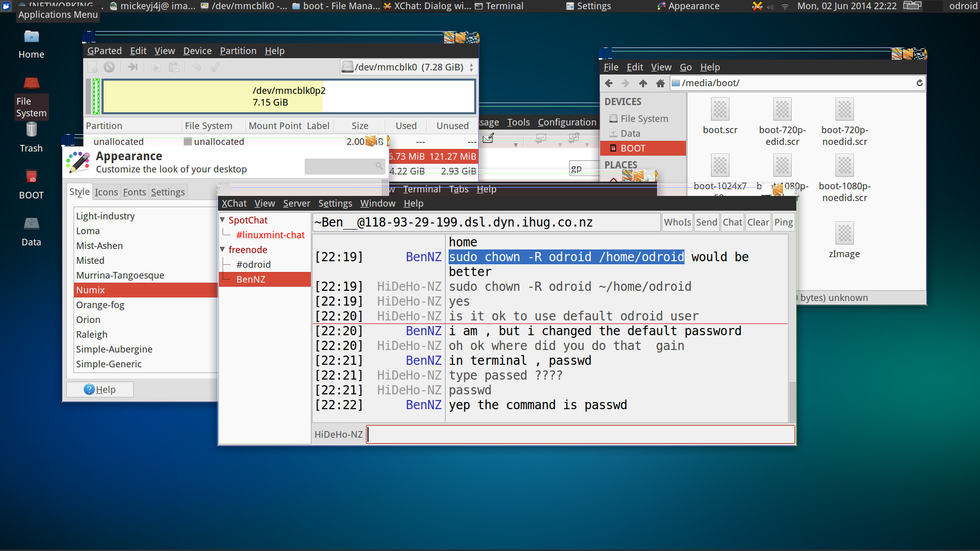Open the Trash desktop icon

[x=31, y=138]
